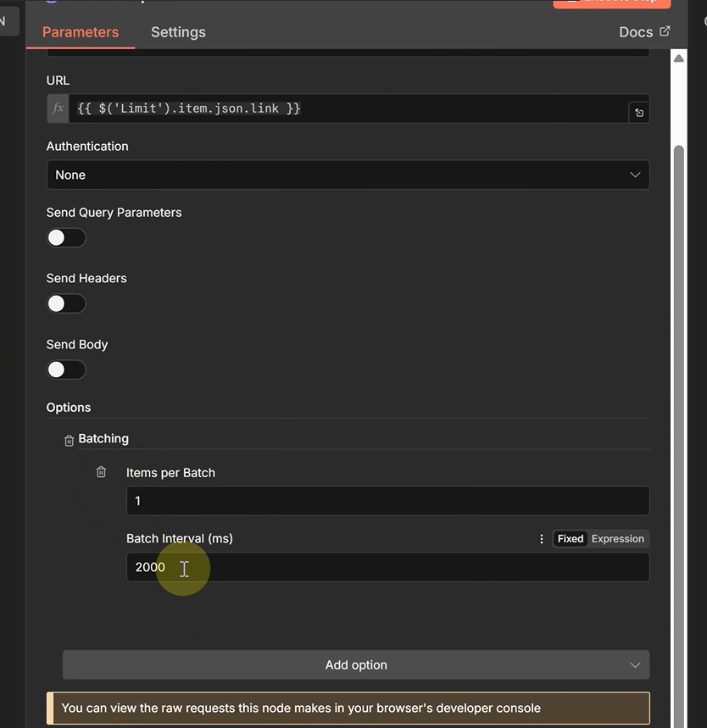Click the Batch Interval (ms) value field
This screenshot has width=707, height=728.
387,567
